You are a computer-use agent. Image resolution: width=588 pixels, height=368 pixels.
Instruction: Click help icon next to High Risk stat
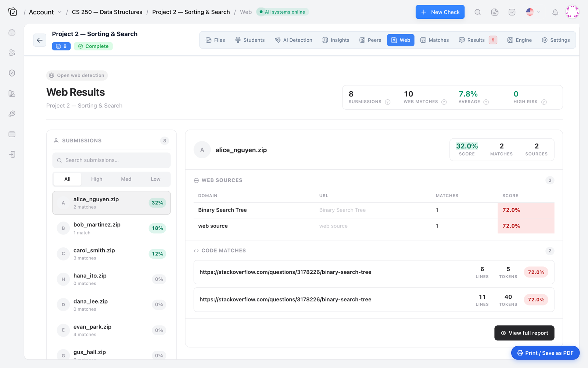point(544,102)
